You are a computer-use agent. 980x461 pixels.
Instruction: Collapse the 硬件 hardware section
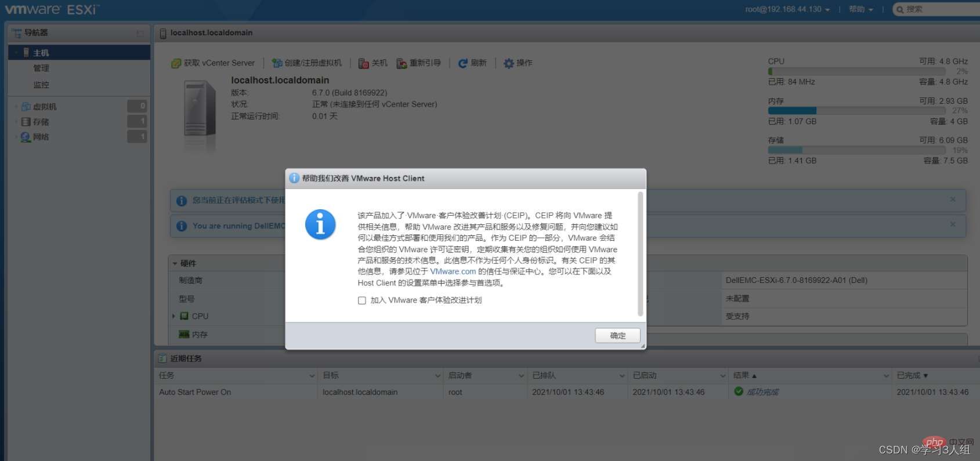click(175, 263)
